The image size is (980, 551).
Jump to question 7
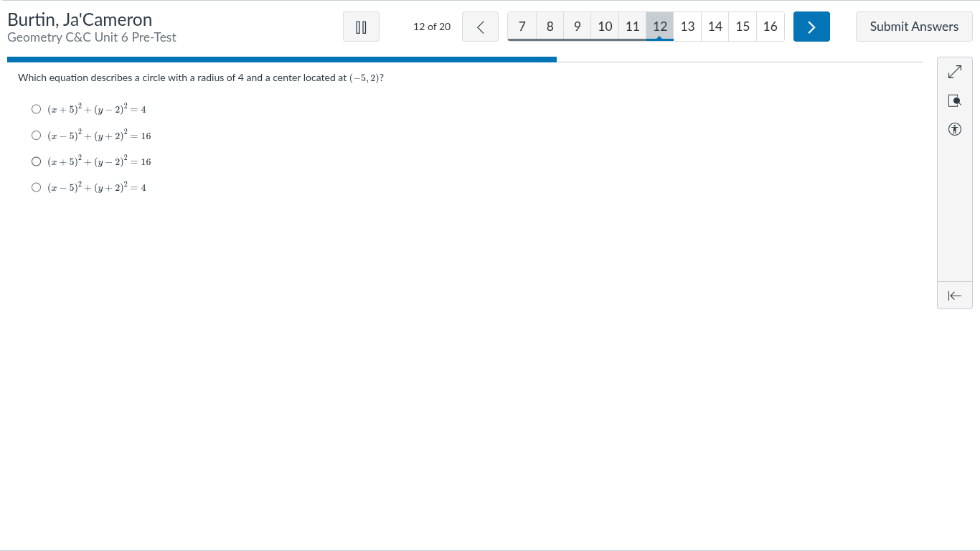pos(522,27)
